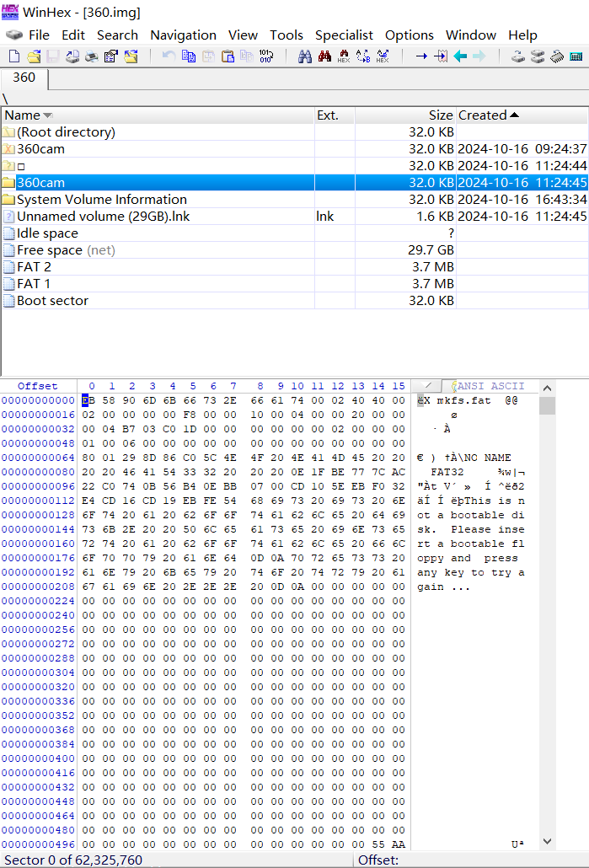Click the Replace Text A-to-B icon
Viewport: 589px width, 868px height.
tap(363, 56)
